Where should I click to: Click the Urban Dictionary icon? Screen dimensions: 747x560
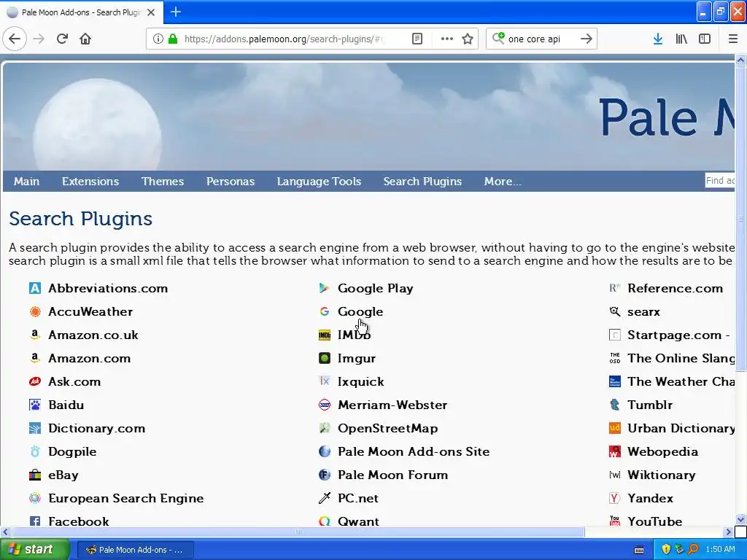tap(614, 428)
